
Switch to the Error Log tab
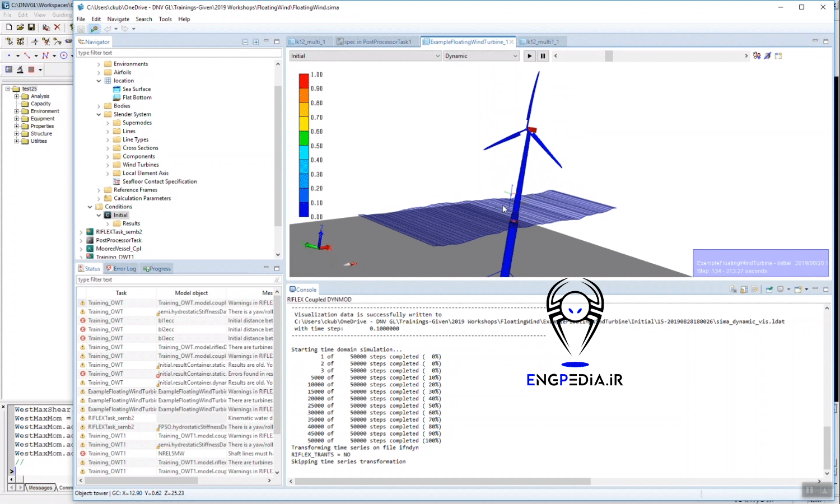click(122, 269)
